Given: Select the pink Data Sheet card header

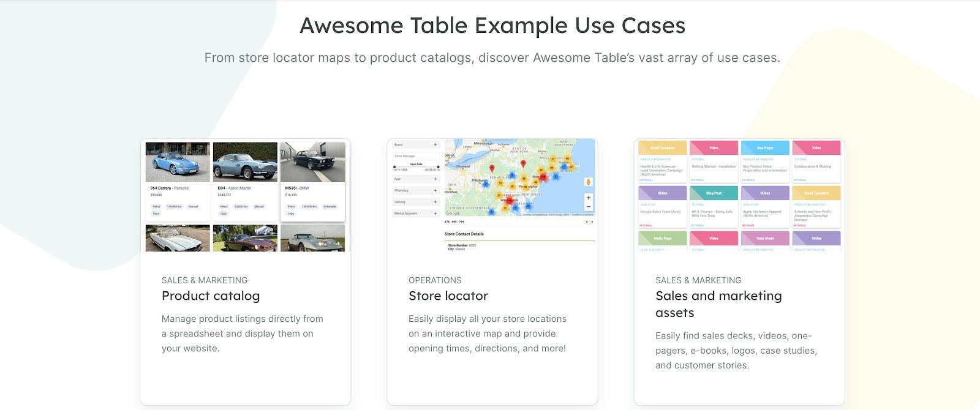Looking at the screenshot, I should point(764,238).
